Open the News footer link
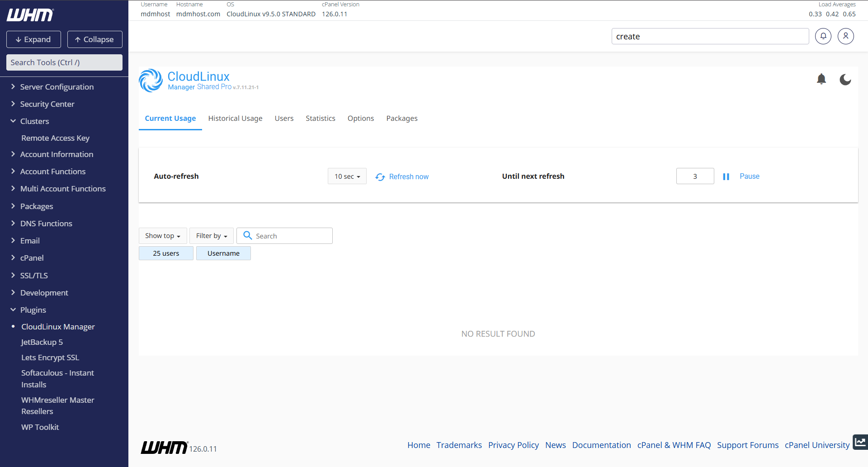The height and width of the screenshot is (467, 868). pos(556,445)
